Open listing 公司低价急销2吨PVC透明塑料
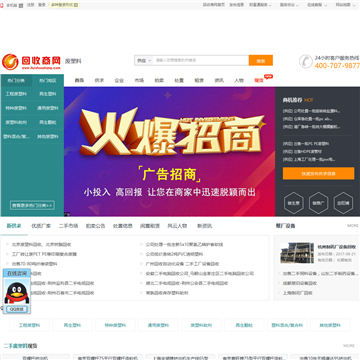 pyautogui.click(x=174, y=254)
